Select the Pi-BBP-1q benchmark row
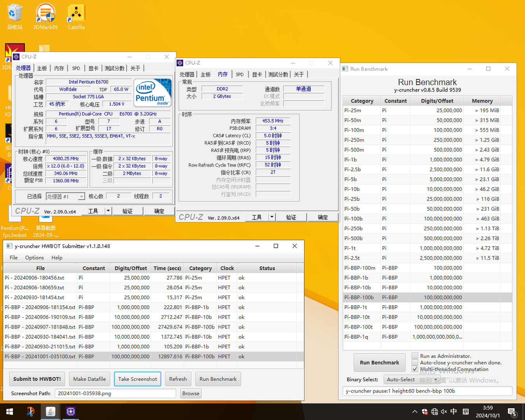Image resolution: width=525 pixels, height=420 pixels. pyautogui.click(x=427, y=337)
